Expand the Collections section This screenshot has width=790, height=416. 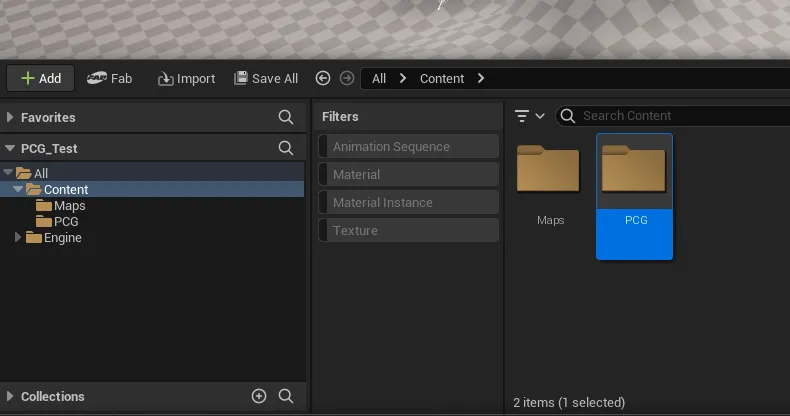[10, 396]
